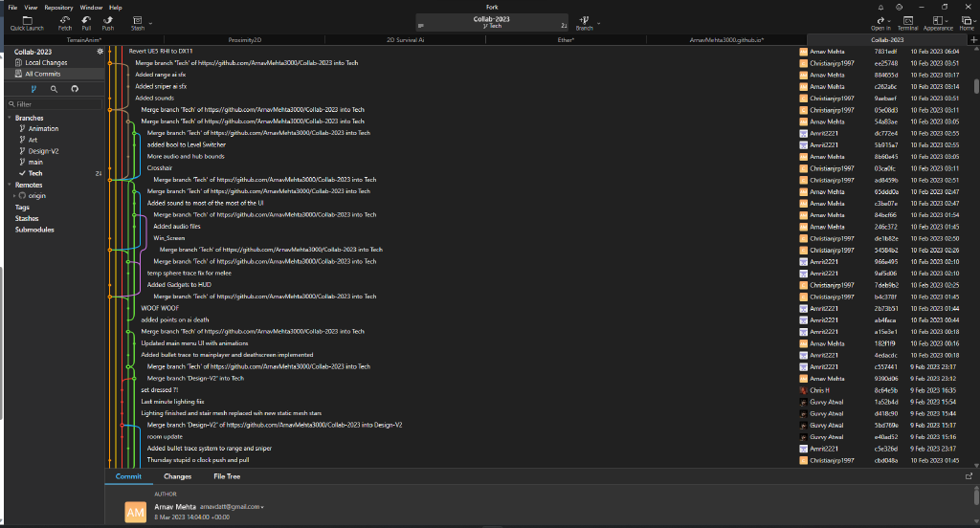
Task: Open the Repository menu
Action: coord(57,7)
